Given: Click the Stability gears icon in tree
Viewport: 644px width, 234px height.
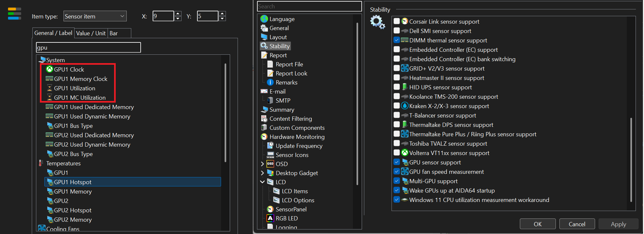Looking at the screenshot, I should [x=264, y=46].
